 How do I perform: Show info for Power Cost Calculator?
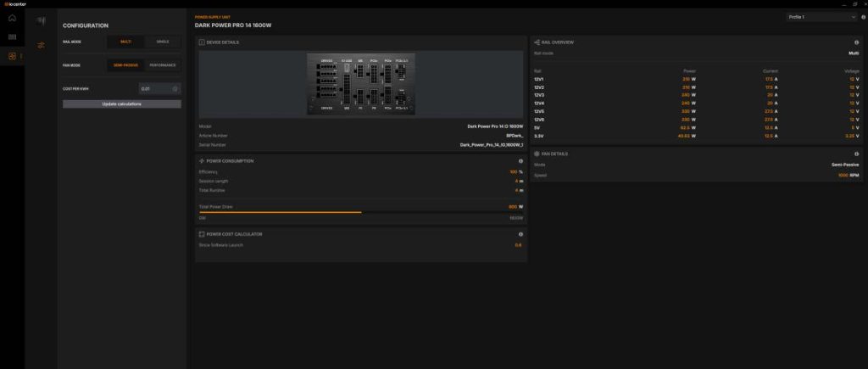(x=520, y=234)
